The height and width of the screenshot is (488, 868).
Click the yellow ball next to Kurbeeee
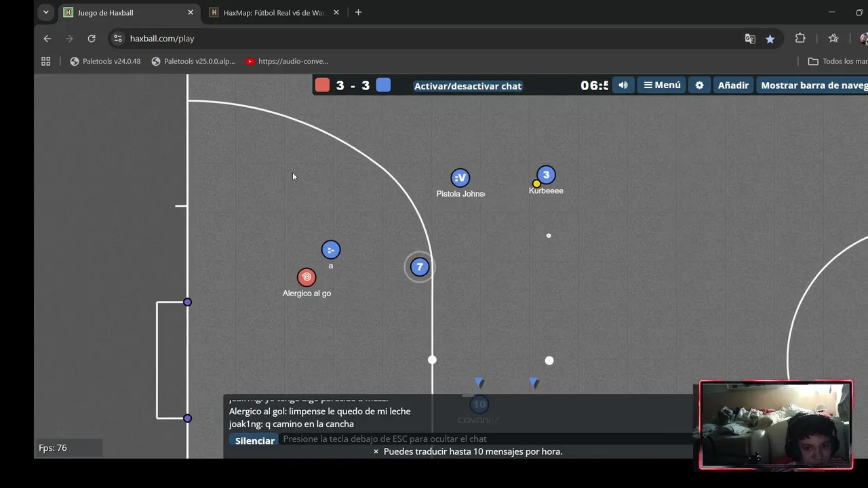(x=536, y=184)
